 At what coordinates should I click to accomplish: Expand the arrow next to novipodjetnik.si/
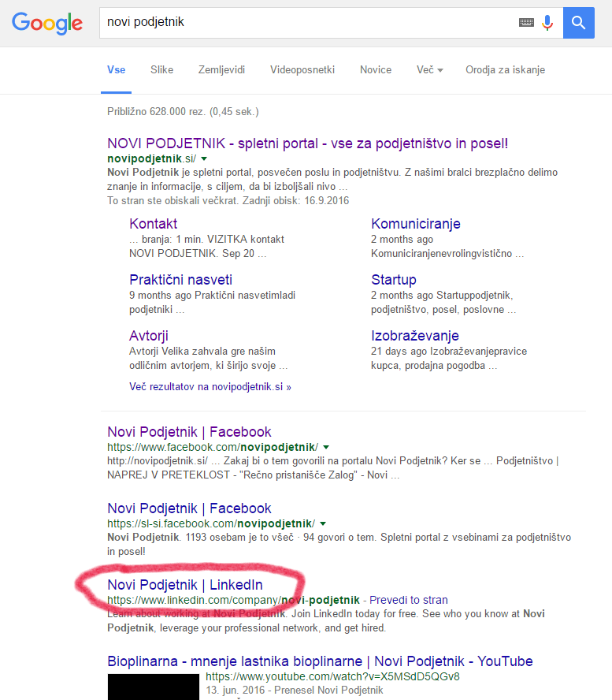(x=204, y=159)
